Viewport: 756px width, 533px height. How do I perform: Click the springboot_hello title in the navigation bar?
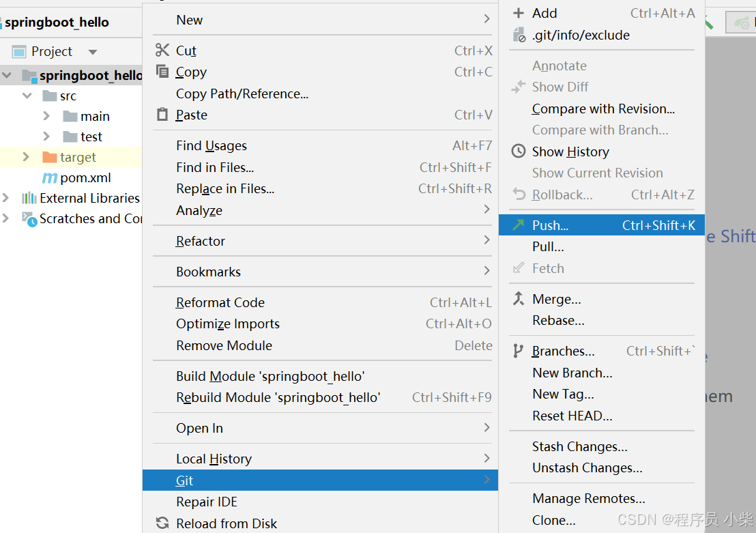click(x=57, y=23)
